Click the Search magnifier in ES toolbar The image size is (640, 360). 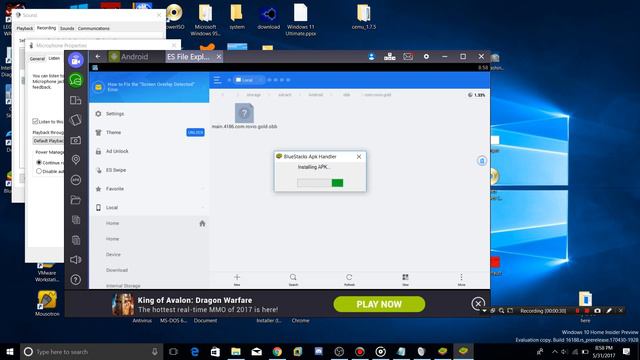coord(293,279)
